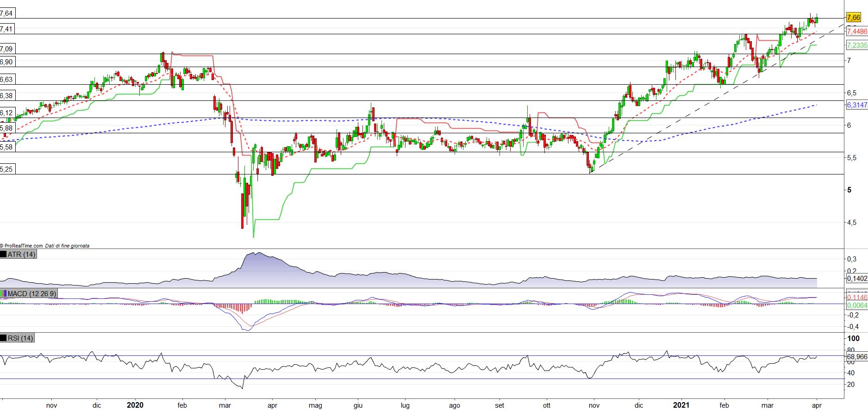Click the red 7,4486 moving average tag
The image size is (868, 410).
click(856, 31)
